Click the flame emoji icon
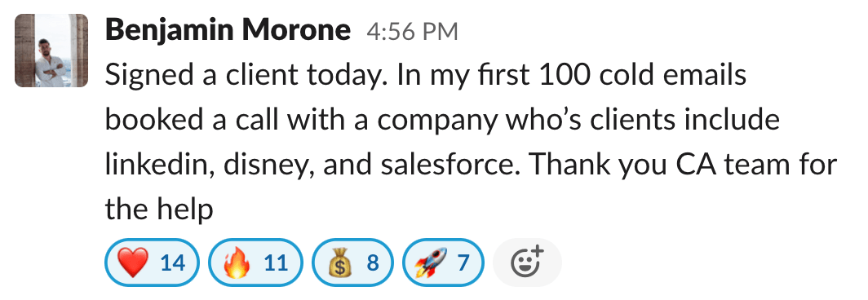Screen dimensions: 868x300 (x=237, y=263)
